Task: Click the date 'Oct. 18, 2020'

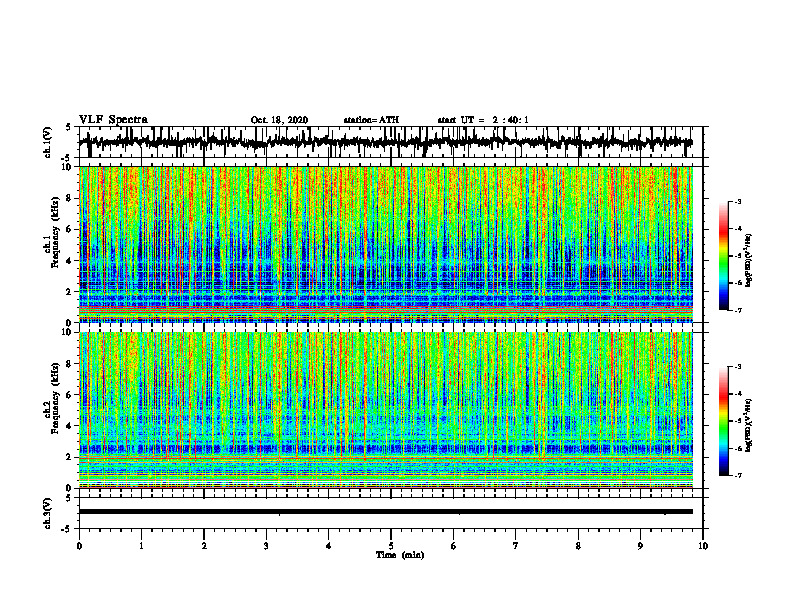Action: click(x=279, y=120)
